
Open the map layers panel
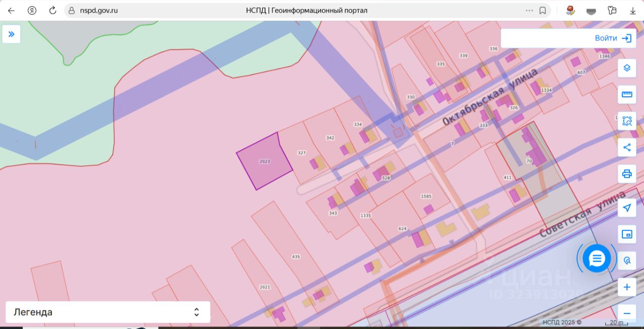point(627,68)
